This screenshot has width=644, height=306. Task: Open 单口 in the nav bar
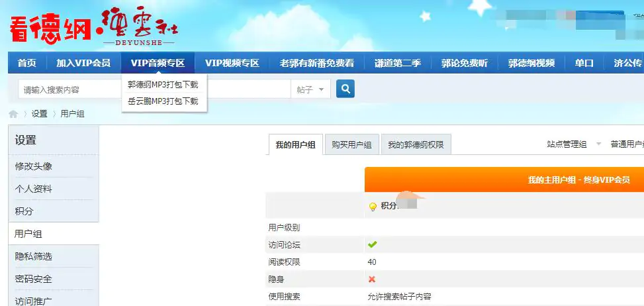coord(584,64)
